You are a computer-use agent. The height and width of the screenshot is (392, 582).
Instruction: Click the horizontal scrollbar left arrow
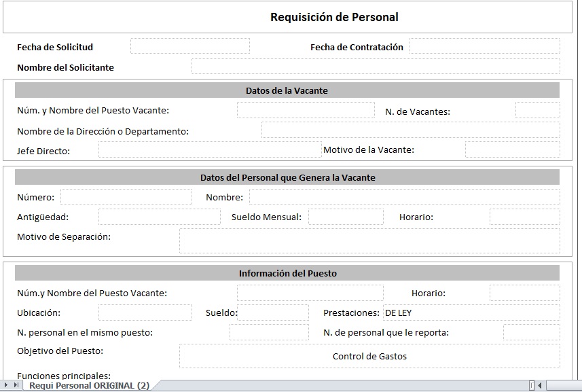coord(540,385)
